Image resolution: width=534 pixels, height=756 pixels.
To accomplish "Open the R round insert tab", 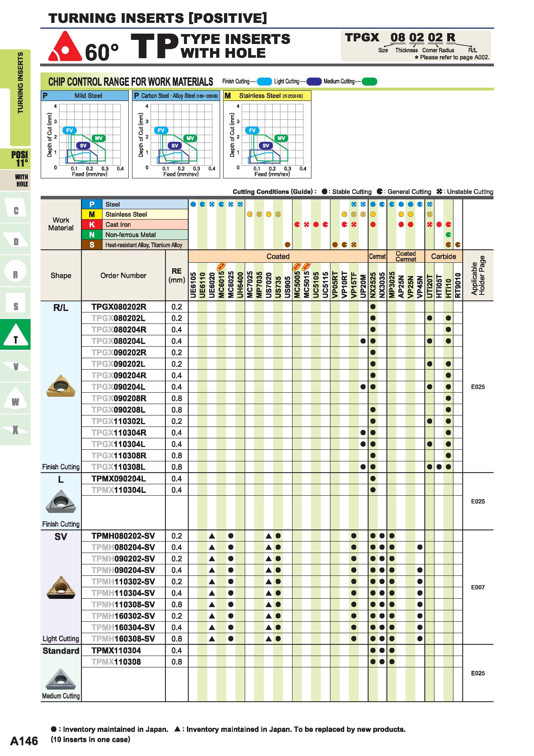I will 15,271.
